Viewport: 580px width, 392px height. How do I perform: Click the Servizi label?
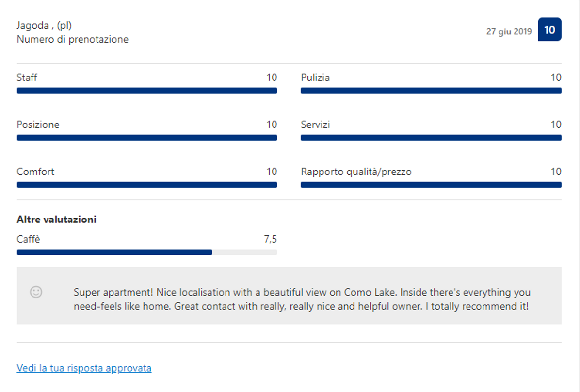(x=315, y=125)
